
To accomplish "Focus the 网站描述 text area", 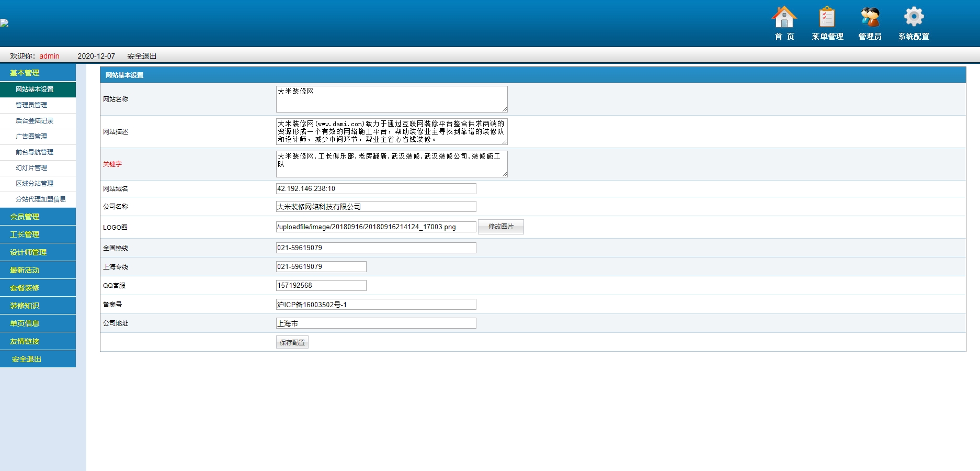I will pyautogui.click(x=392, y=131).
